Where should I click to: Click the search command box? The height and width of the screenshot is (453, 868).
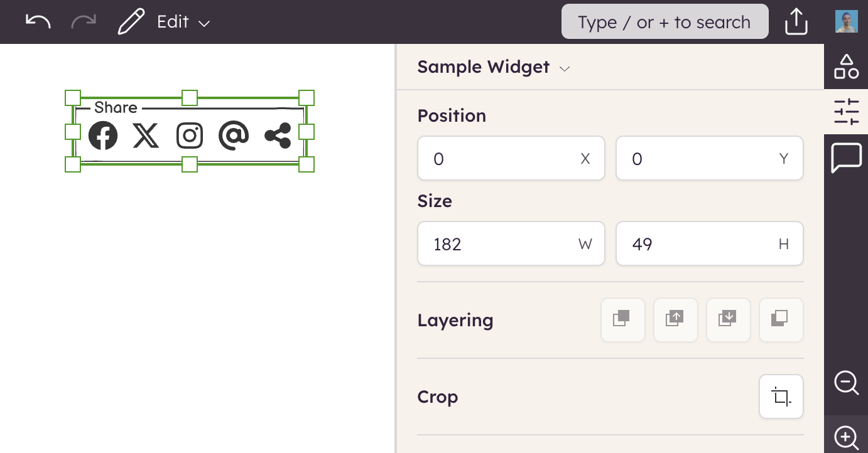click(x=665, y=22)
